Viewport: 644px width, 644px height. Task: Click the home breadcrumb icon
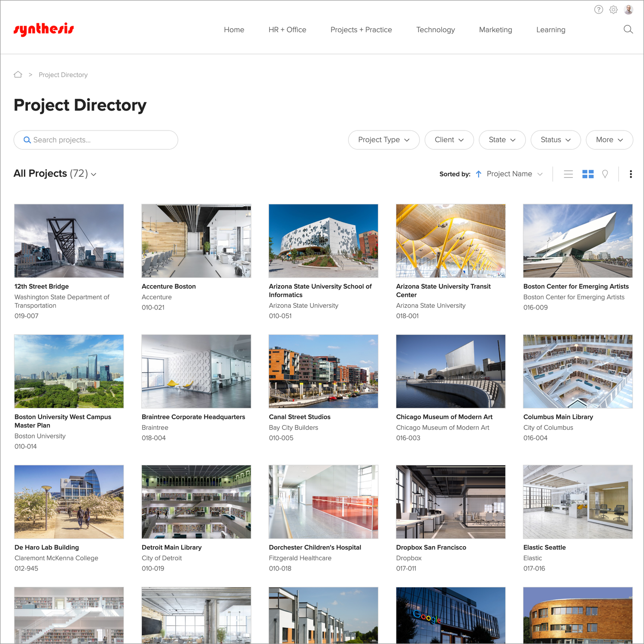[18, 74]
